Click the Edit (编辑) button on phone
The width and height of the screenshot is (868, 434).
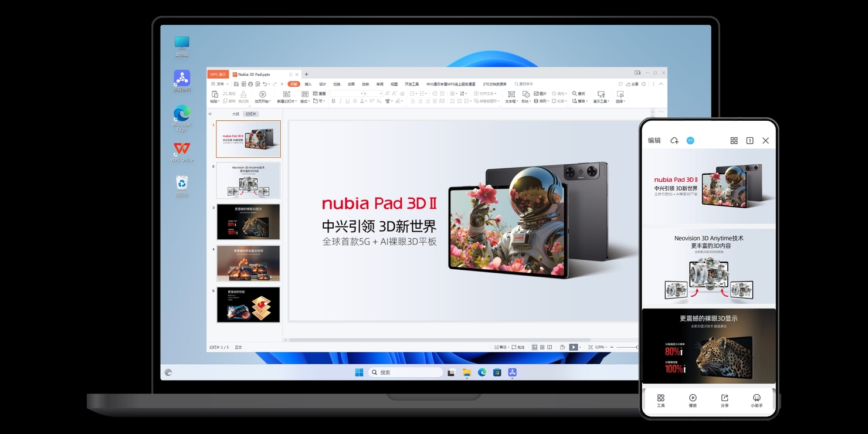click(x=654, y=141)
